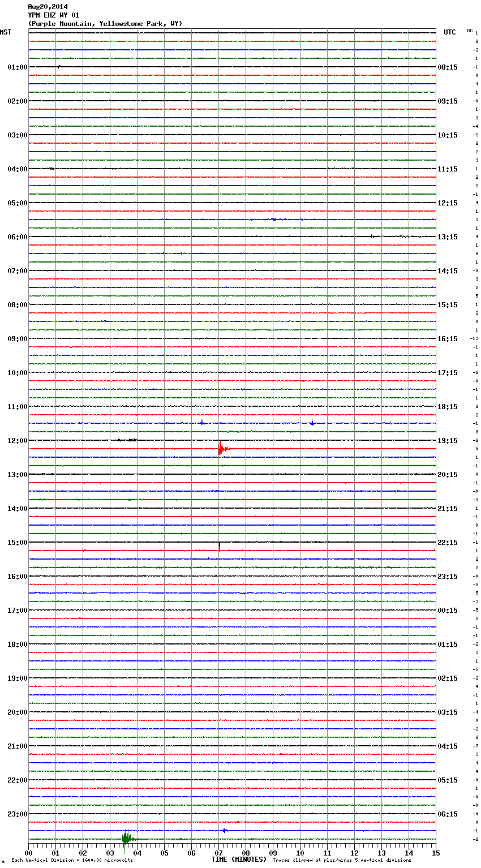This screenshot has width=481, height=868.
Task: Click the UTC time label "19:15"
Action: pos(448,441)
